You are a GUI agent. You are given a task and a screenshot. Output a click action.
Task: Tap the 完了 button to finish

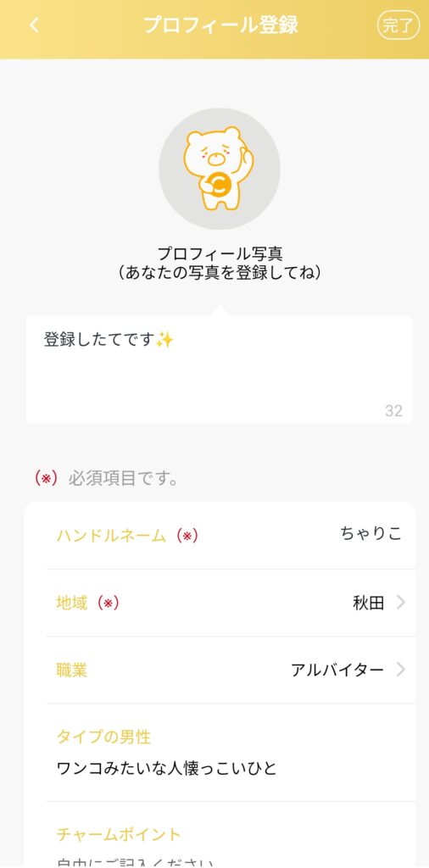398,25
